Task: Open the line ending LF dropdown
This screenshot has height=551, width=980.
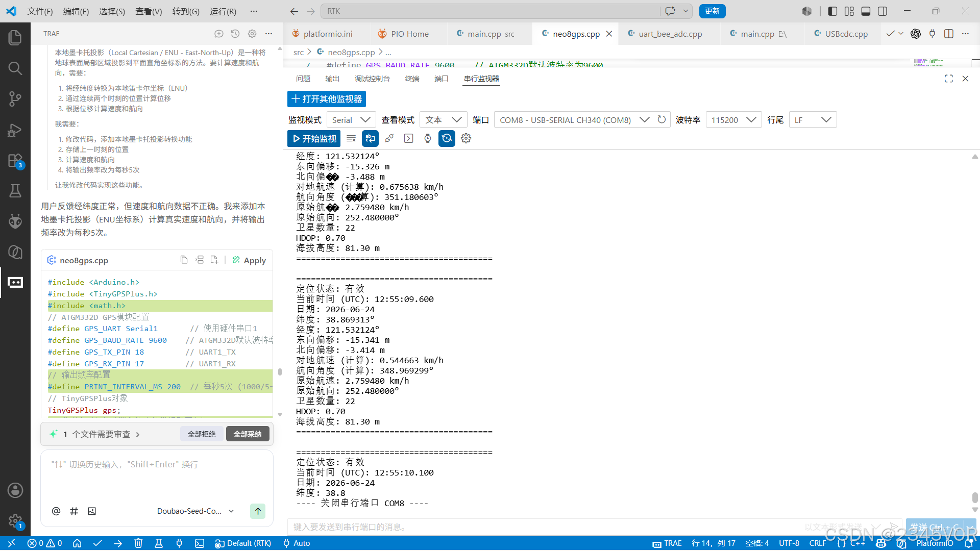Action: coord(813,120)
